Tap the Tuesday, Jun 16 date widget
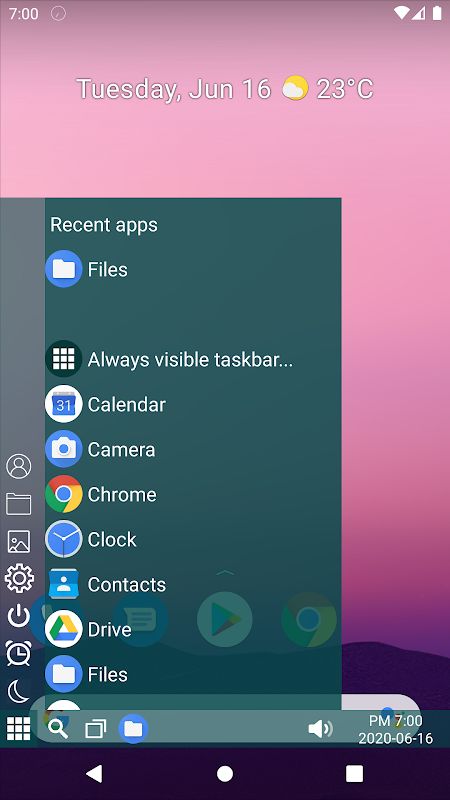Image resolution: width=450 pixels, height=800 pixels. pyautogui.click(x=173, y=89)
